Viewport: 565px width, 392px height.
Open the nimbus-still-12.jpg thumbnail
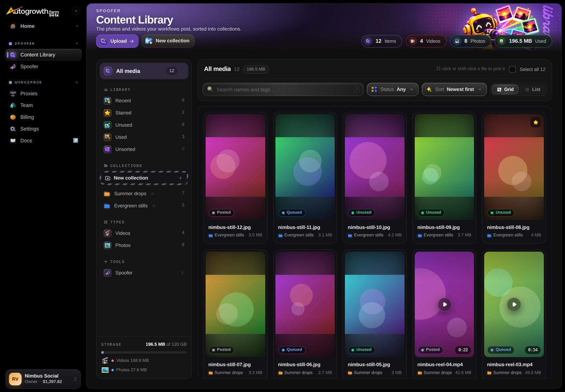point(236,167)
